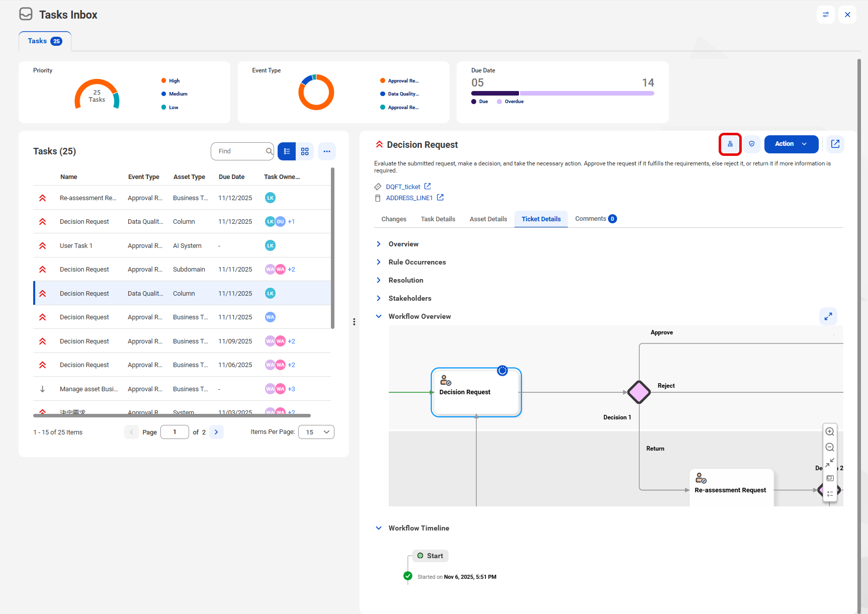
Task: Expand the Resolution section
Action: (379, 280)
